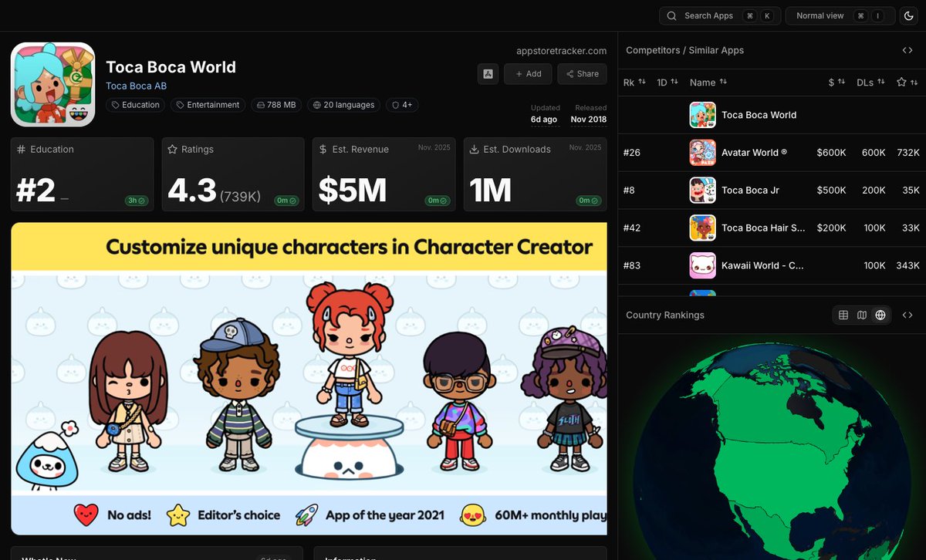The image size is (926, 560).
Task: Select the table grid view icon under Country Rankings
Action: tap(843, 315)
